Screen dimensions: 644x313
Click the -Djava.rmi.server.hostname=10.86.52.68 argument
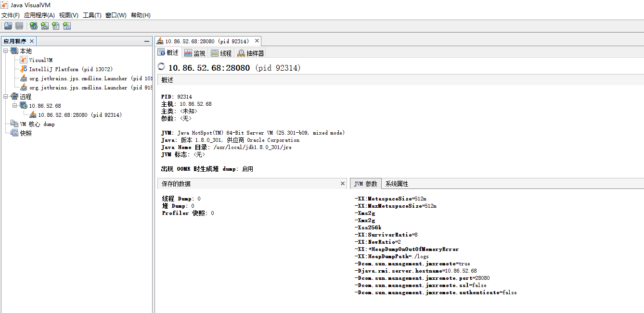coord(415,271)
